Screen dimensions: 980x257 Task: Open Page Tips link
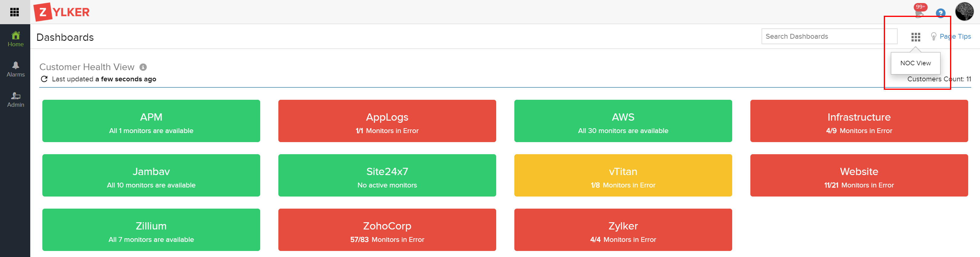951,37
